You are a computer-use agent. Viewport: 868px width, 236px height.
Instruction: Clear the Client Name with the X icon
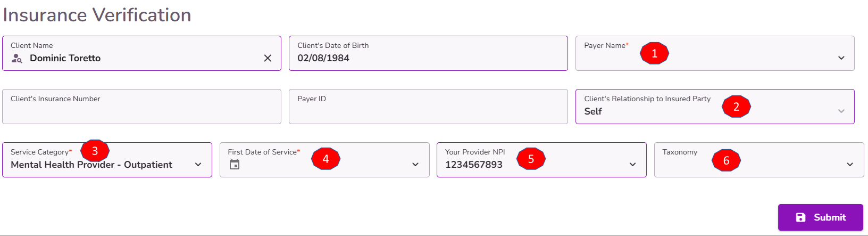click(268, 58)
